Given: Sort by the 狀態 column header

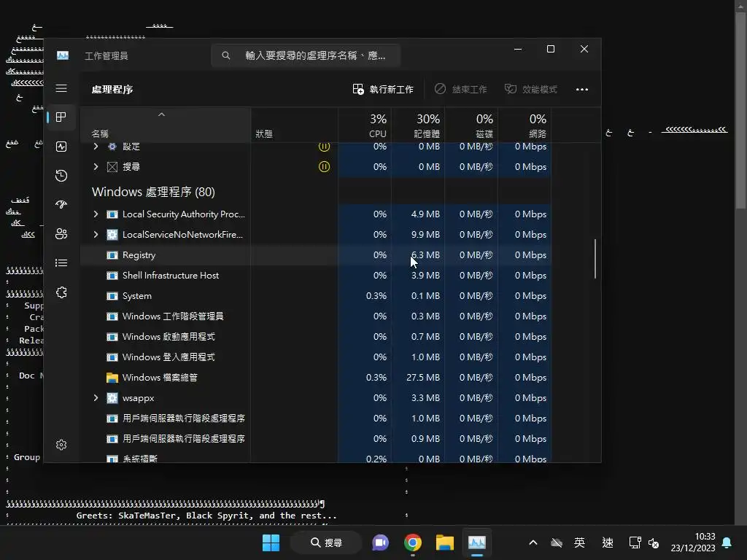Looking at the screenshot, I should [x=295, y=125].
